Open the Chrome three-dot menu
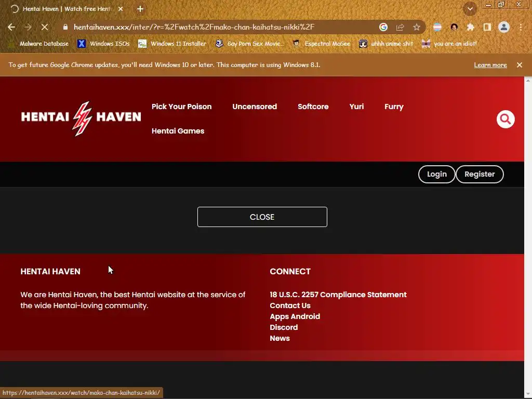The width and height of the screenshot is (532, 399). pyautogui.click(x=521, y=27)
